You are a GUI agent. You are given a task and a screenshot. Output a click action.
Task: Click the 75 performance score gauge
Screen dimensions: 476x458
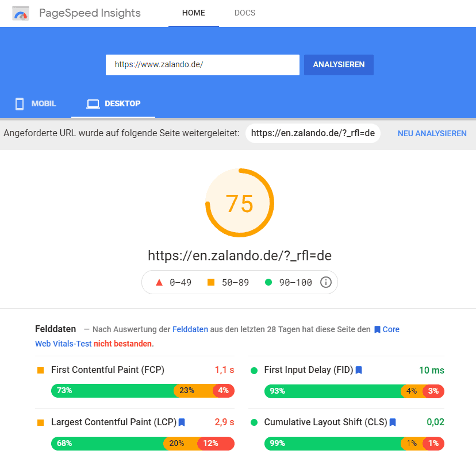[240, 203]
